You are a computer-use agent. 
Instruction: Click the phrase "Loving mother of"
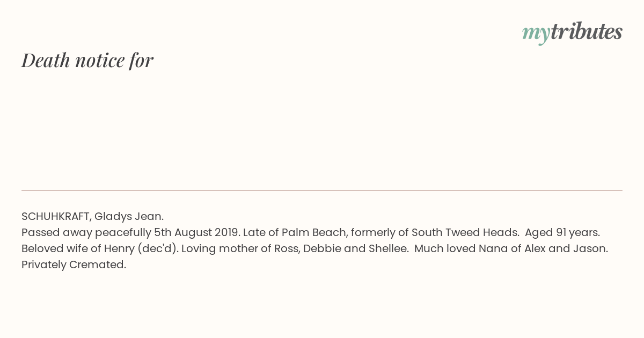pyautogui.click(x=226, y=249)
